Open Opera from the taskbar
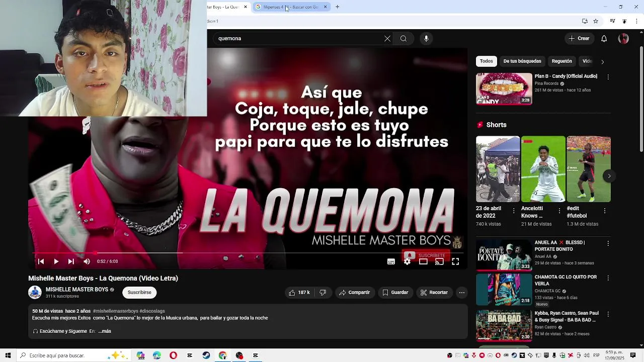The height and width of the screenshot is (362, 644). (x=173, y=355)
